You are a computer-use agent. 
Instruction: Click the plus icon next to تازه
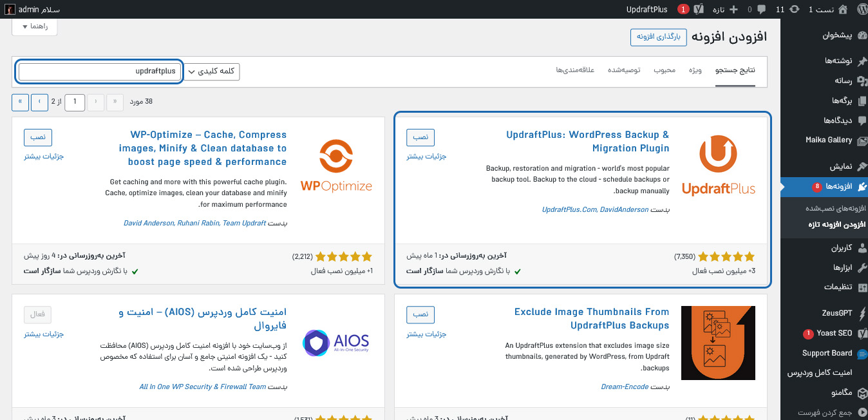[733, 9]
